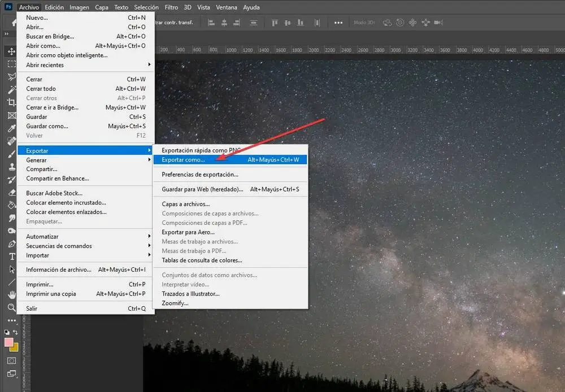
Task: Choose Salir to quit Photoshop
Action: click(86, 308)
